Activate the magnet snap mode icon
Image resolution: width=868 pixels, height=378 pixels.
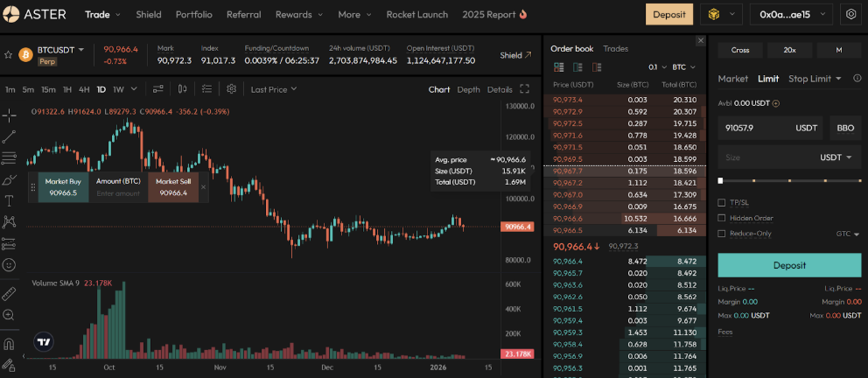coord(9,344)
